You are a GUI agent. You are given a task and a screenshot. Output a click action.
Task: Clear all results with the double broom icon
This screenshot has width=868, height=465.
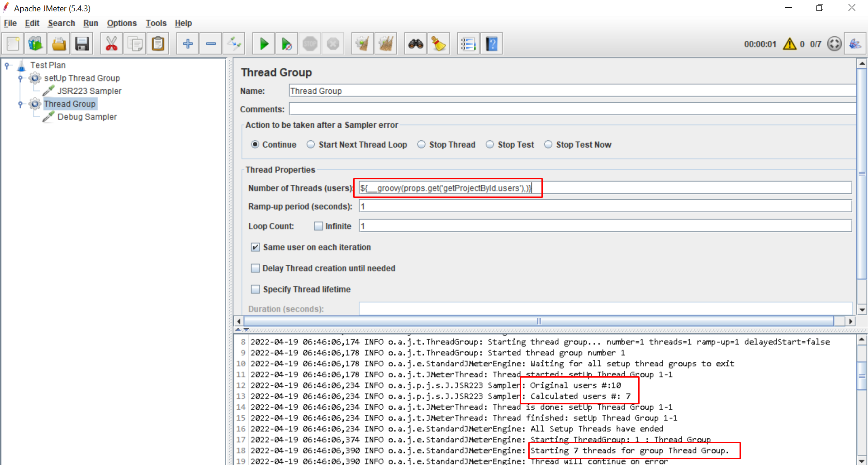click(x=386, y=44)
